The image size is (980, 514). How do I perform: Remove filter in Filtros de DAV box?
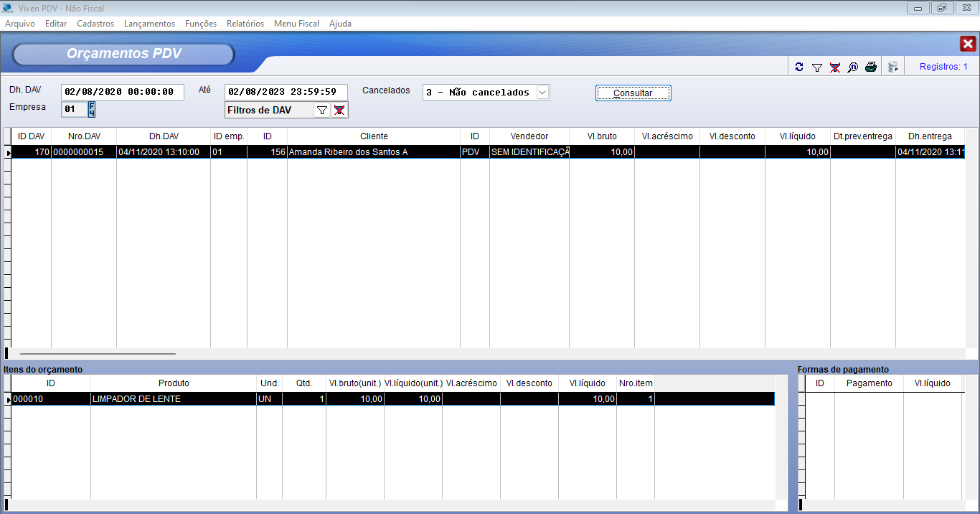point(339,110)
